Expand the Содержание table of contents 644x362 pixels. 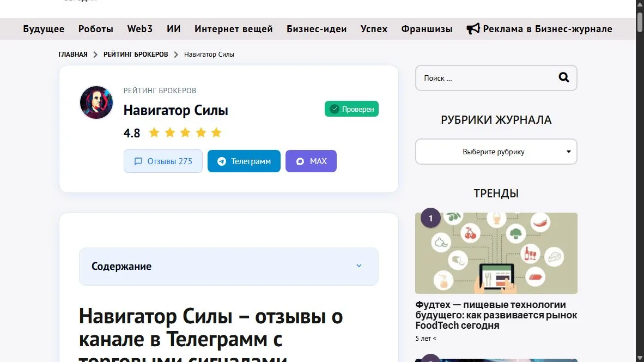[229, 266]
